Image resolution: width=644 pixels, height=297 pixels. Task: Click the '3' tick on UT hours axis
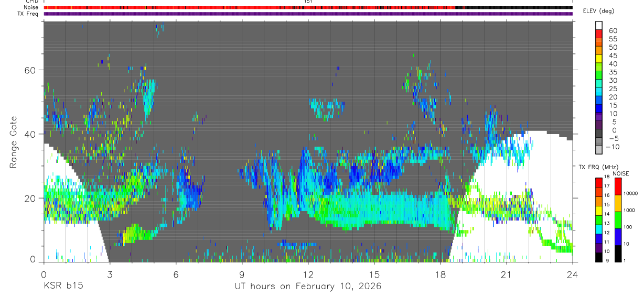(110, 274)
